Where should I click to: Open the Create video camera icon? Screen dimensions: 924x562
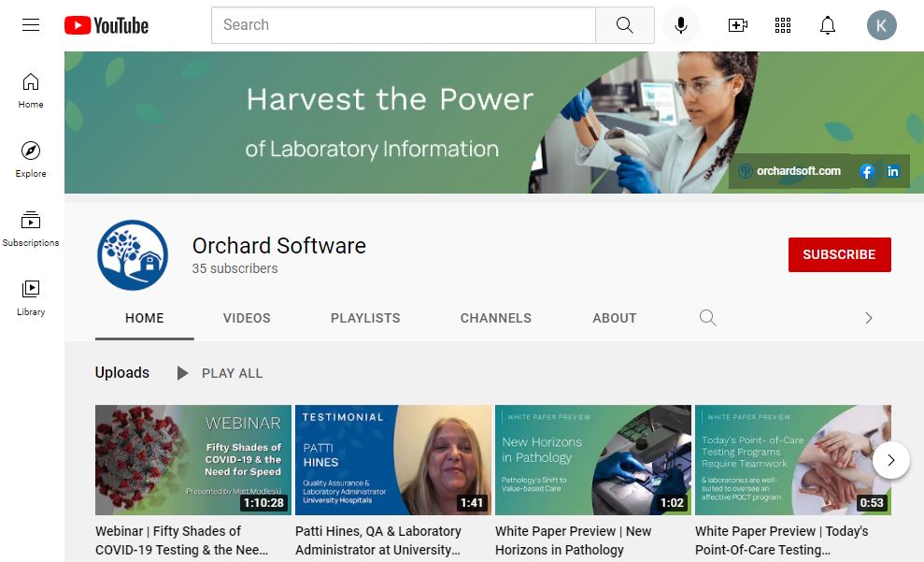[738, 24]
